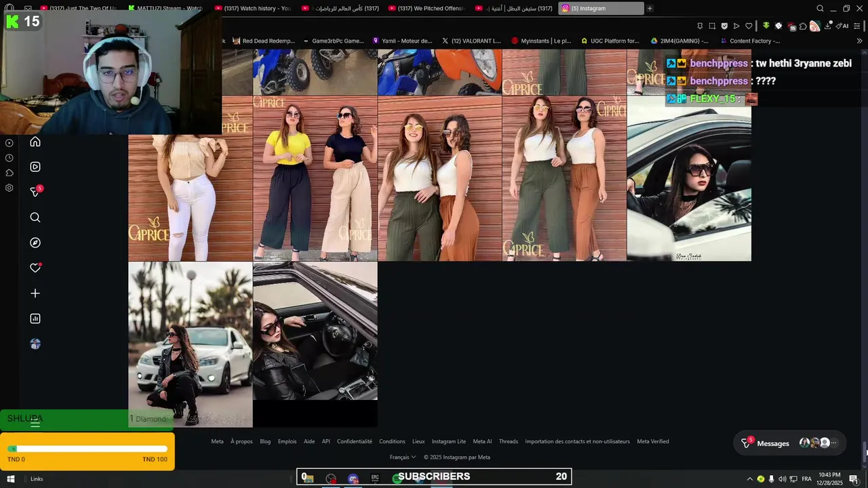The image size is (868, 488).
Task: Open the profile avatar in sidebar
Action: tap(35, 344)
